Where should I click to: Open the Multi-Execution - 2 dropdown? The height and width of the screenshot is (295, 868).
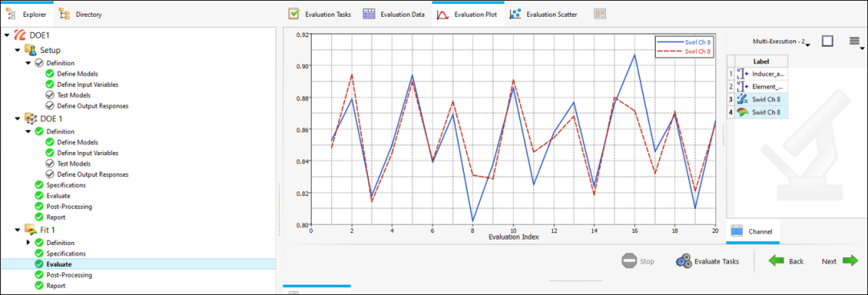tap(781, 42)
